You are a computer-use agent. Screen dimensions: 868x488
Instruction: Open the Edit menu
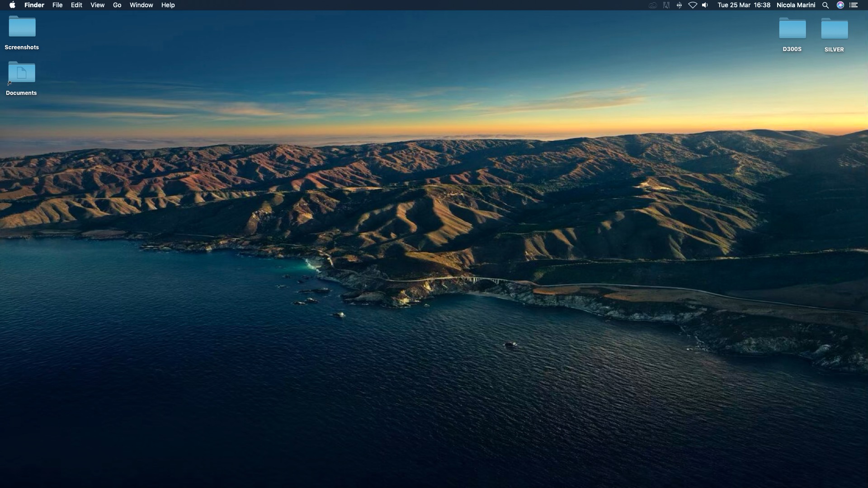coord(76,5)
